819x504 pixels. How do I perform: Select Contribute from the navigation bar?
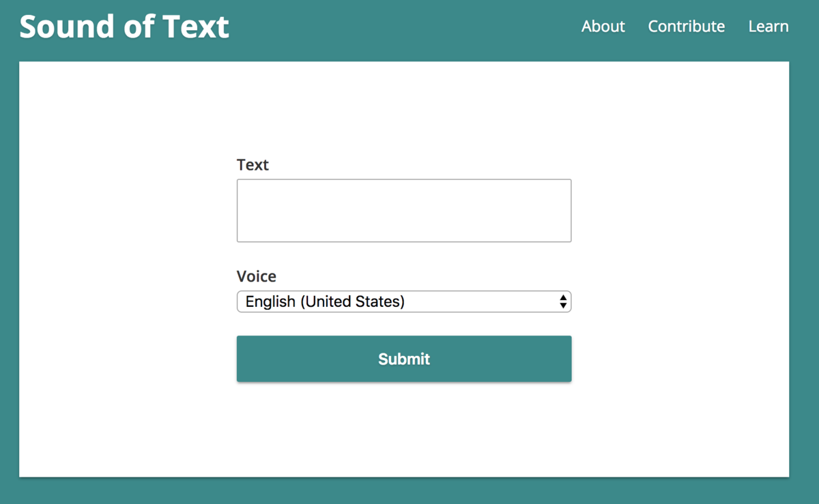coord(687,27)
